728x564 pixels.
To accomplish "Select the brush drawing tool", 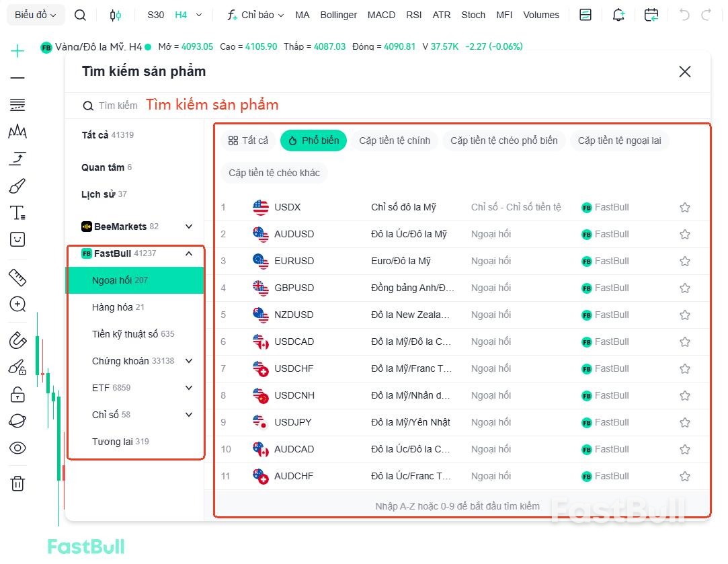I will [17, 186].
